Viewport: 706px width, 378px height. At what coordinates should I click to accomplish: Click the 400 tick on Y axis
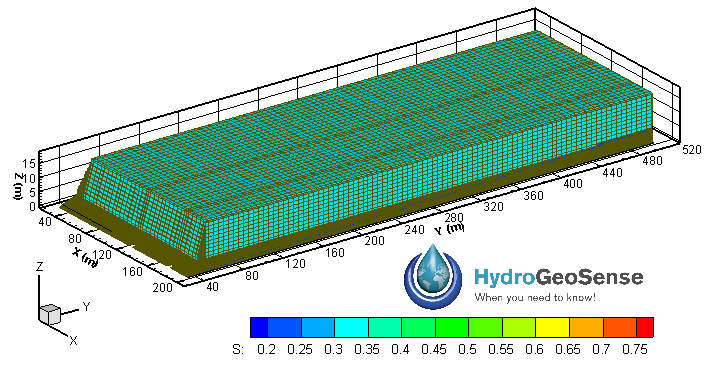click(x=573, y=184)
